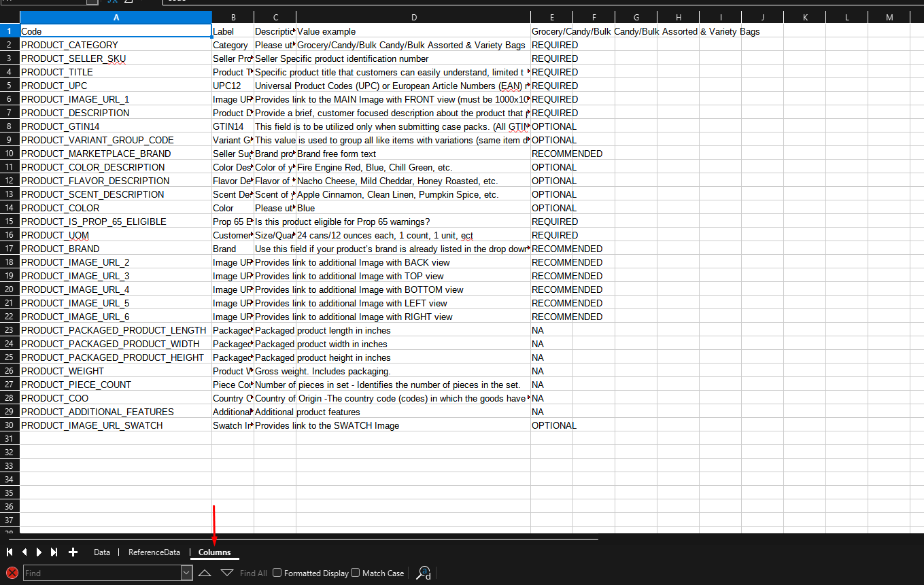Select row 15 header
924x585 pixels.
(10, 221)
